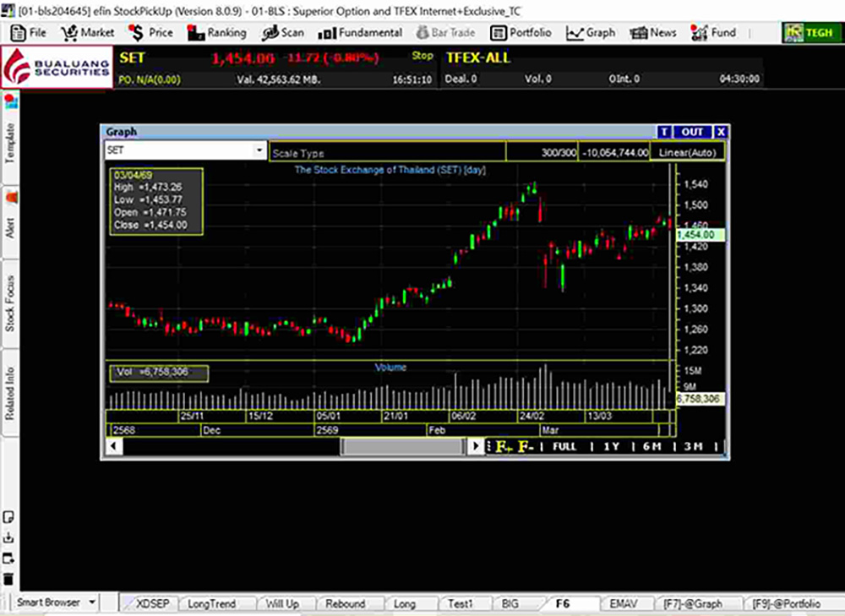Click the F+ zoom in icon

504,446
